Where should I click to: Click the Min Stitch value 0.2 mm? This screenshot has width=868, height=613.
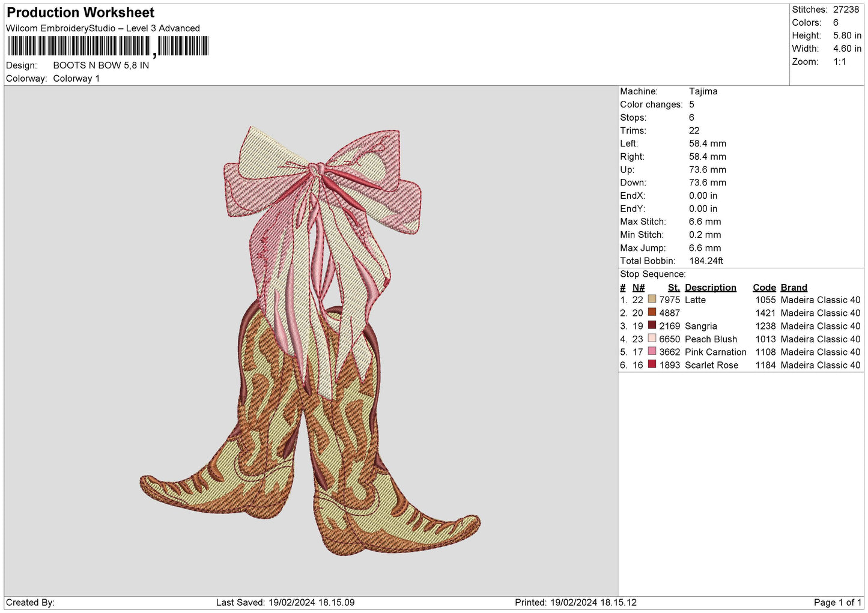click(705, 235)
